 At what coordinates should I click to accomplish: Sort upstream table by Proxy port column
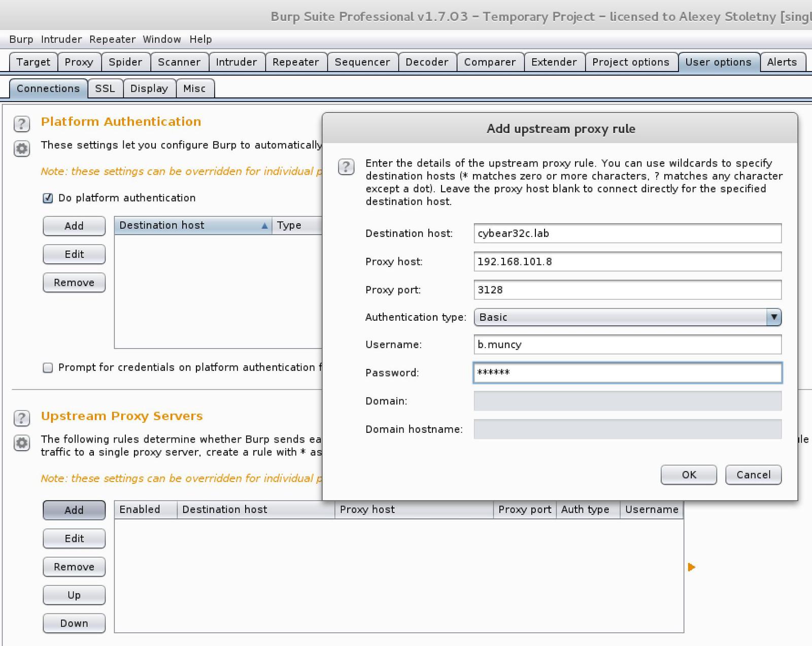tap(525, 509)
